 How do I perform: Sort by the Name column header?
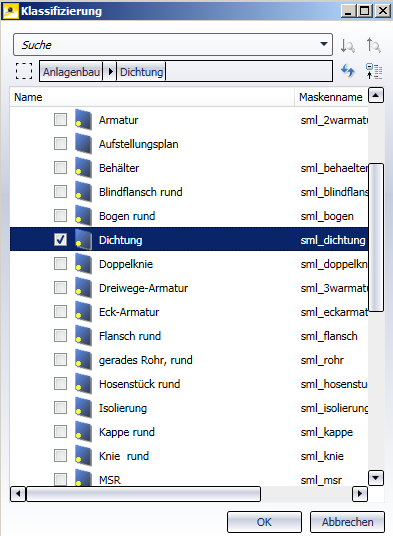coord(152,97)
